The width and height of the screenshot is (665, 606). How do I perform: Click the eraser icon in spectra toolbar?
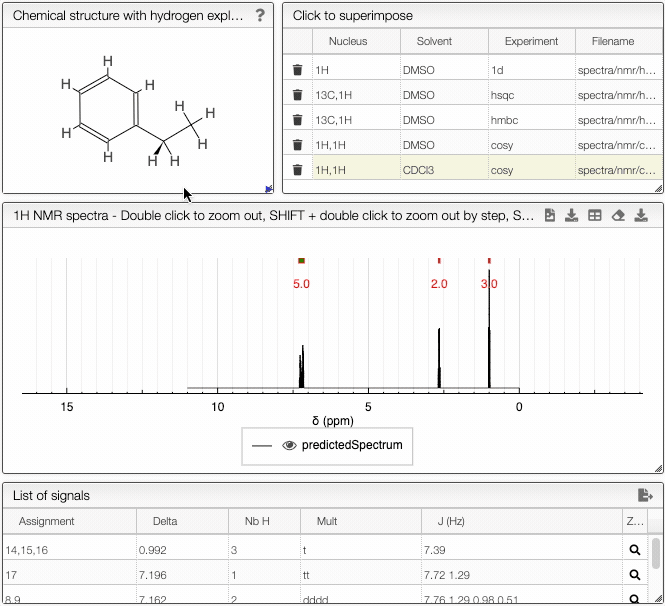[618, 216]
